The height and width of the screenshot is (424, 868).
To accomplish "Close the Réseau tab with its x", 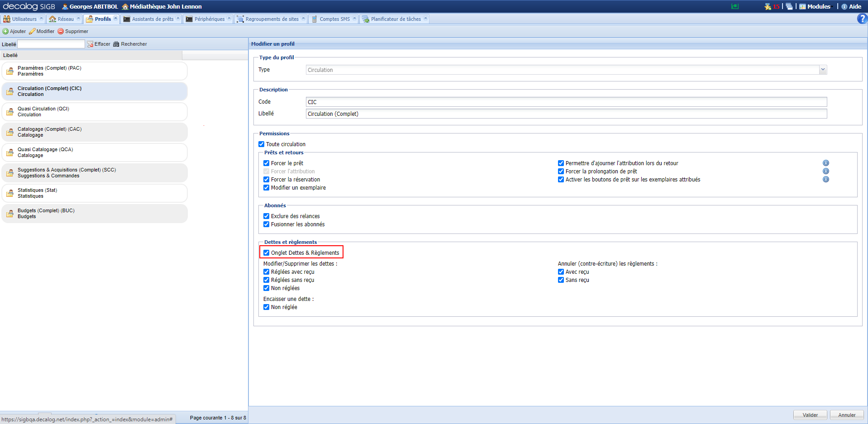I will (x=78, y=19).
